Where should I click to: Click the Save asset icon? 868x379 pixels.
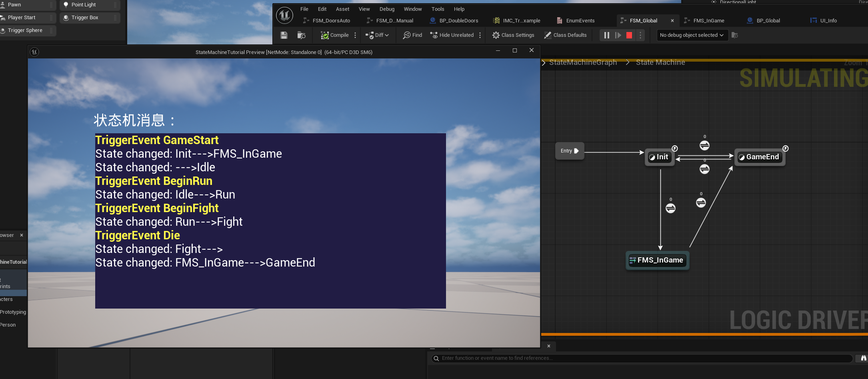coord(284,35)
